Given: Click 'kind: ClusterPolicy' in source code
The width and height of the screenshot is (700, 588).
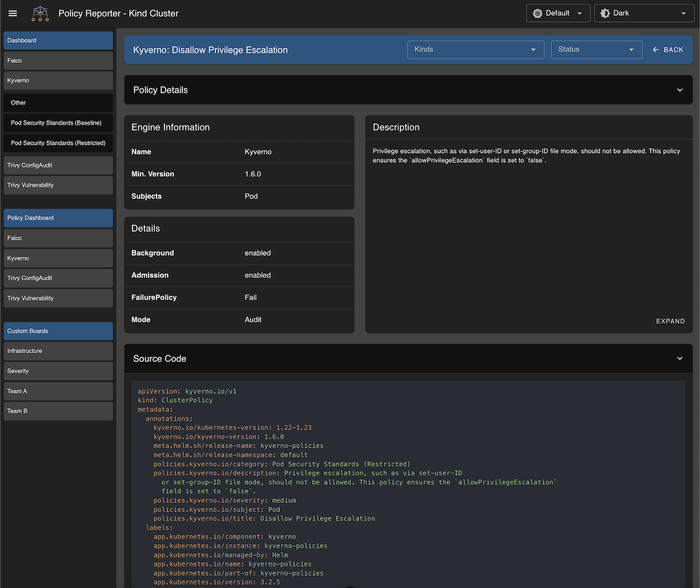Looking at the screenshot, I should click(175, 401).
